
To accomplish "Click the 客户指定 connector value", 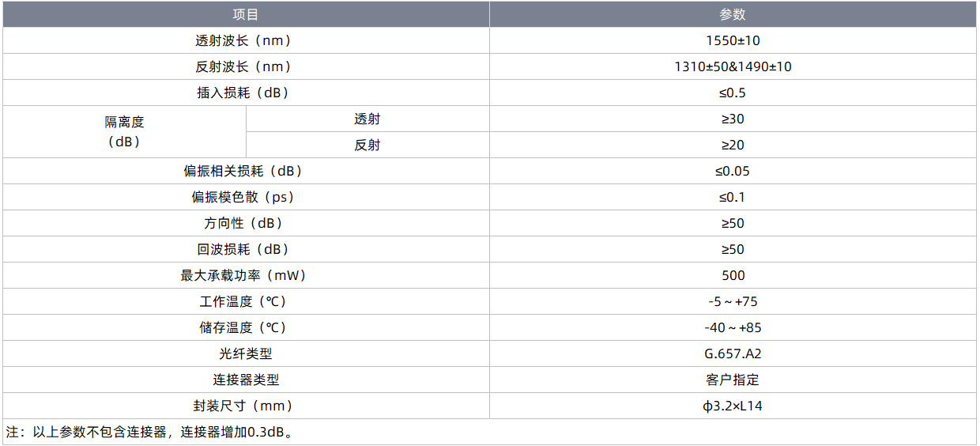I will [x=733, y=380].
